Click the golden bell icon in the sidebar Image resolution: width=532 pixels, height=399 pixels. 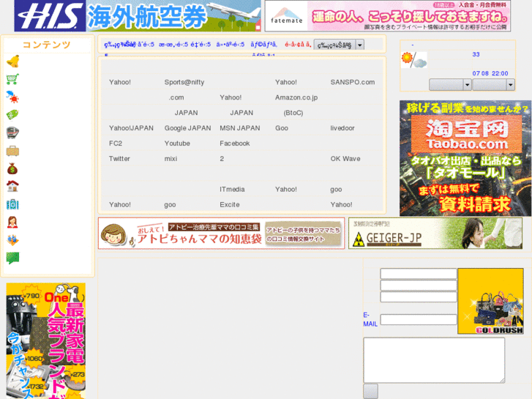[13, 61]
